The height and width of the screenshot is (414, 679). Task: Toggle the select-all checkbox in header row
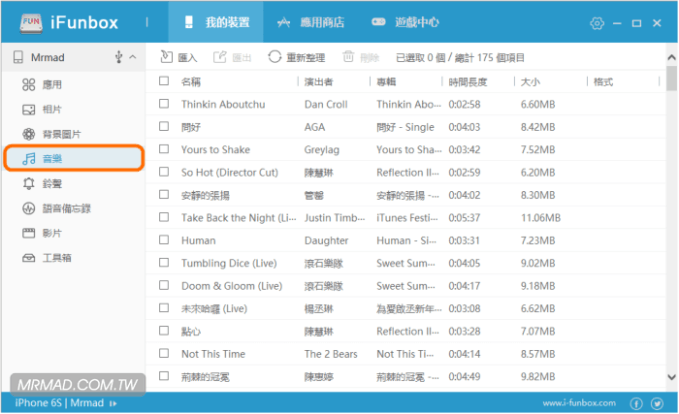164,81
